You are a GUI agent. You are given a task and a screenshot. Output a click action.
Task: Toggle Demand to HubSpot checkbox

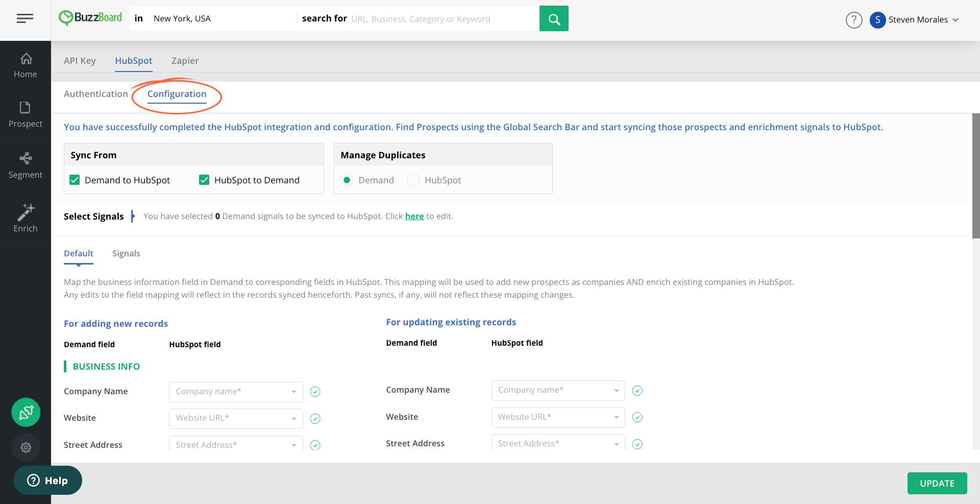pyautogui.click(x=75, y=180)
